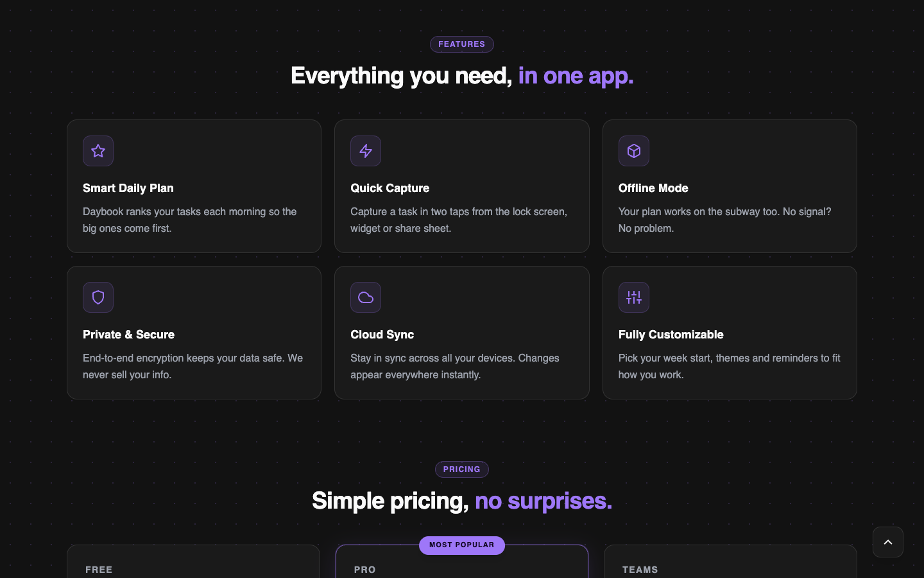Click the "Cloud Sync" card title

(382, 335)
